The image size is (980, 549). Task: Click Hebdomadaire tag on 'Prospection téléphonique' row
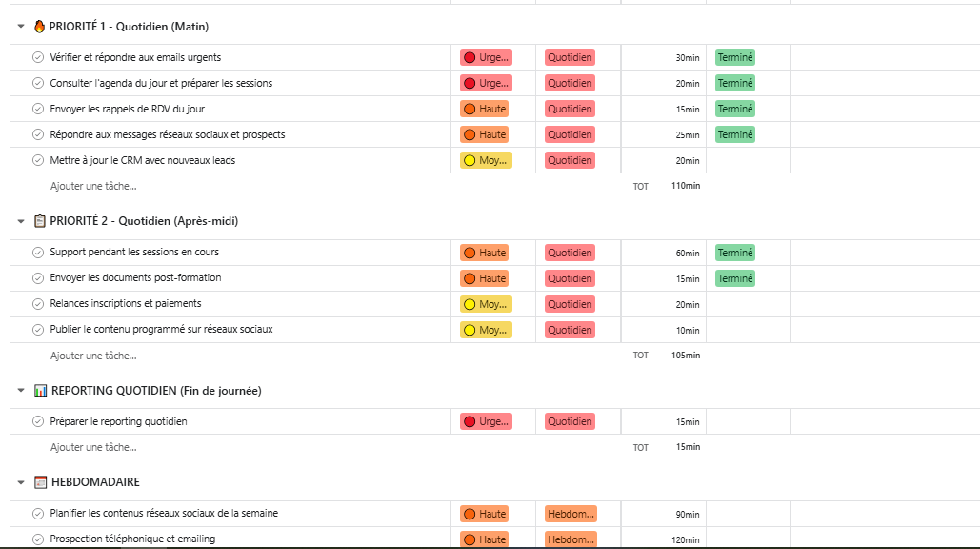tap(571, 539)
